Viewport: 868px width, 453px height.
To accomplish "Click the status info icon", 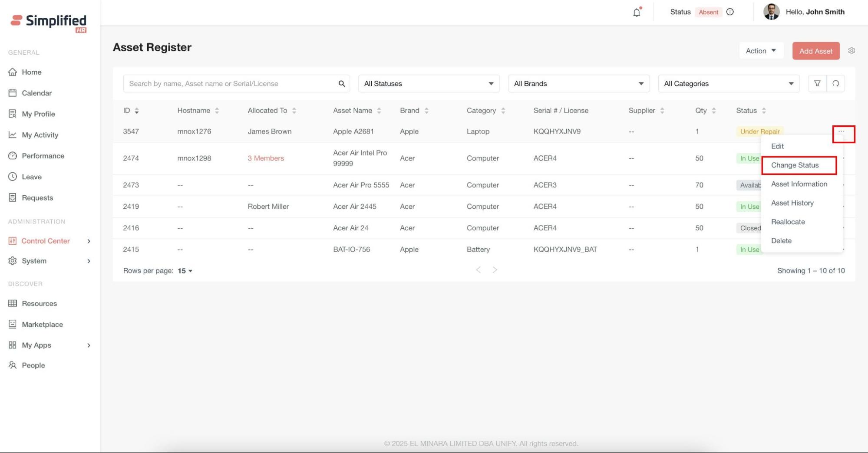I will point(730,12).
